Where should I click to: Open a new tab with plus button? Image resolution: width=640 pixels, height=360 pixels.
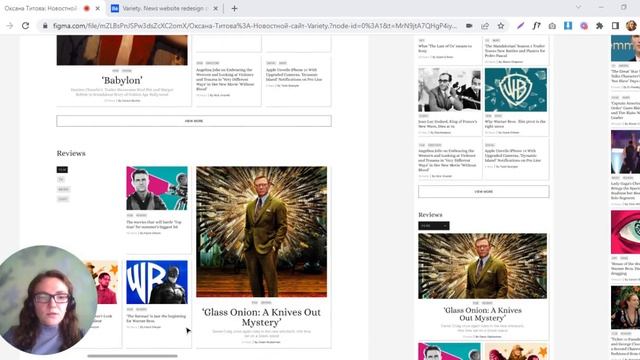234,8
